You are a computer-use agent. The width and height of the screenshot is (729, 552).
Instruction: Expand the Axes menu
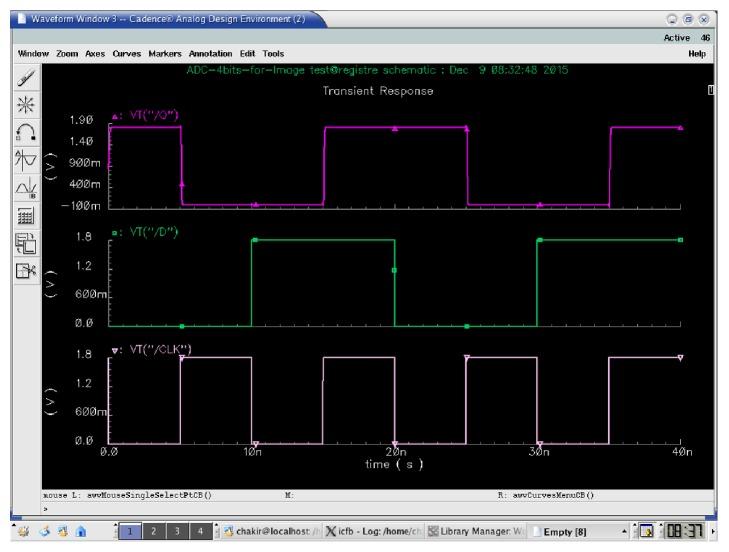[96, 53]
